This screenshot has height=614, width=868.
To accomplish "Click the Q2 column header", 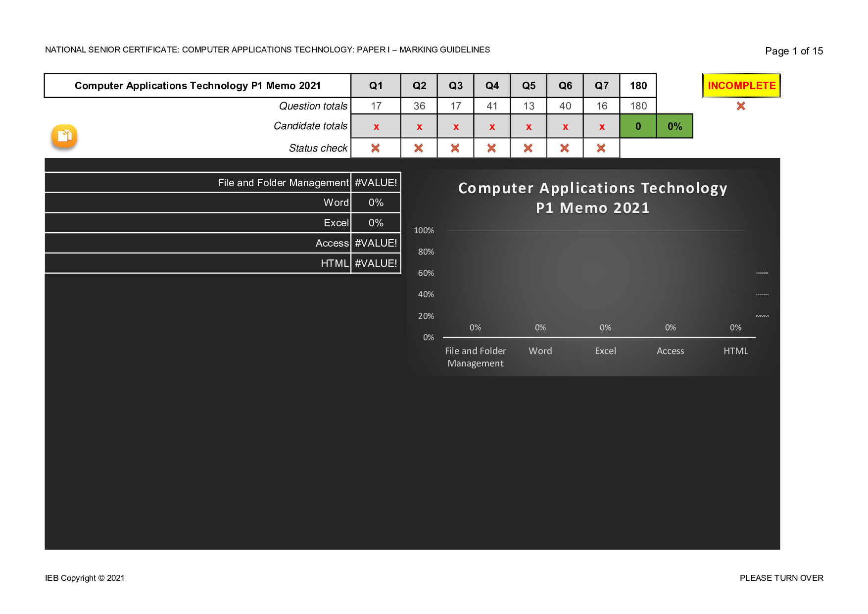I will [419, 86].
